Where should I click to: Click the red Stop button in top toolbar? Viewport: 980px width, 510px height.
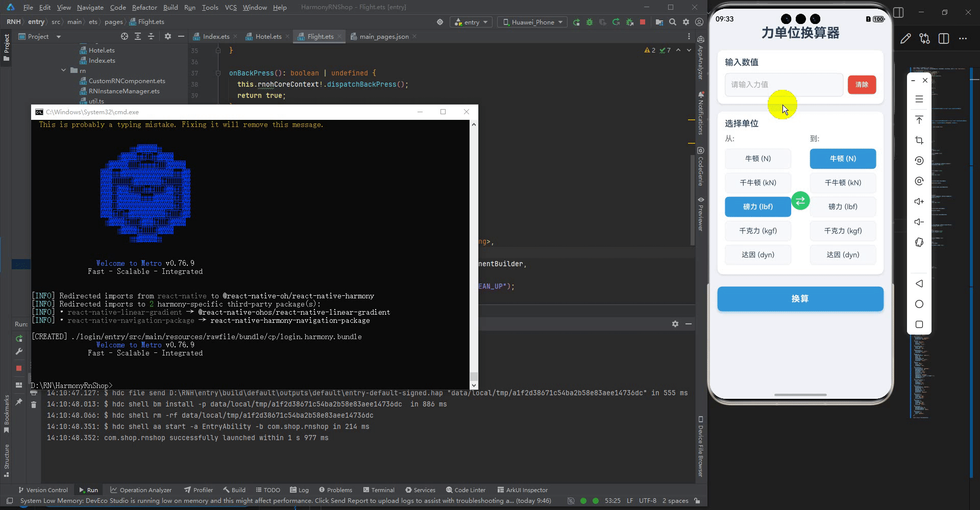pos(643,22)
